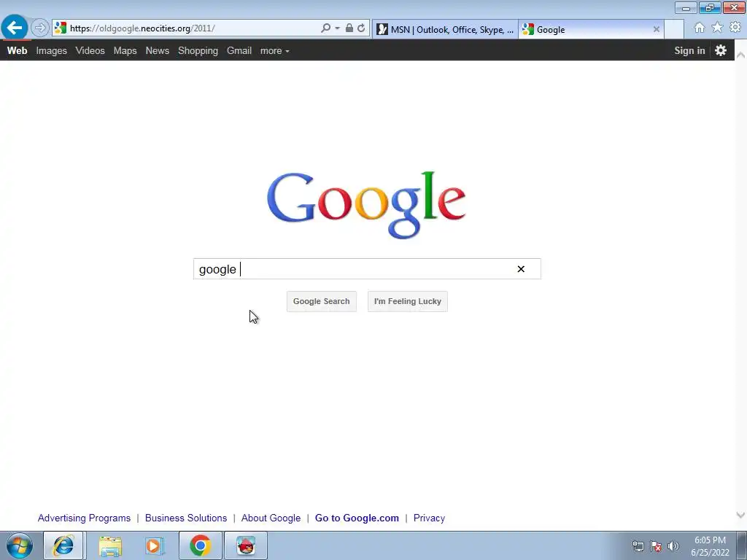
Task: Open Gmail in the Google navbar
Action: click(239, 50)
